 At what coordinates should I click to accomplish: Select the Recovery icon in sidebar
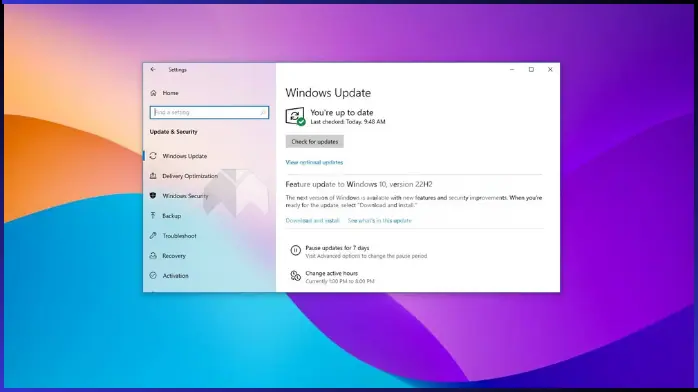(153, 255)
